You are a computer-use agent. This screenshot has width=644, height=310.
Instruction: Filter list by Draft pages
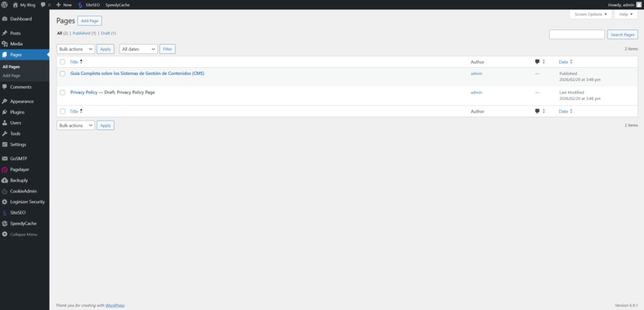(108, 33)
